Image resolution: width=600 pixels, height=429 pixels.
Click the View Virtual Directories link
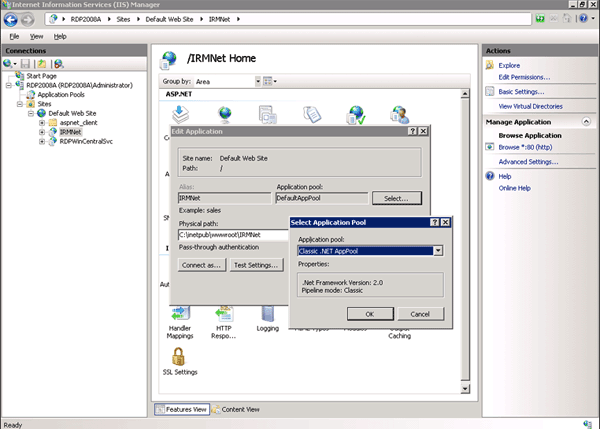click(x=530, y=106)
